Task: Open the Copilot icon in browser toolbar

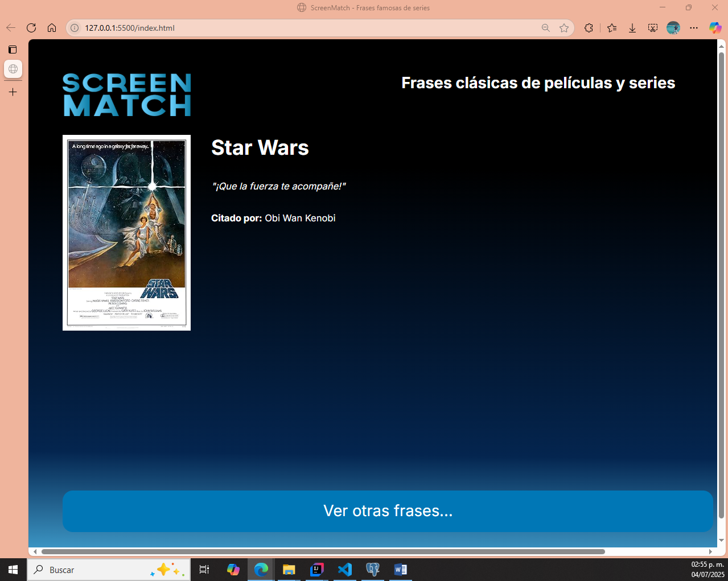Action: (x=715, y=28)
